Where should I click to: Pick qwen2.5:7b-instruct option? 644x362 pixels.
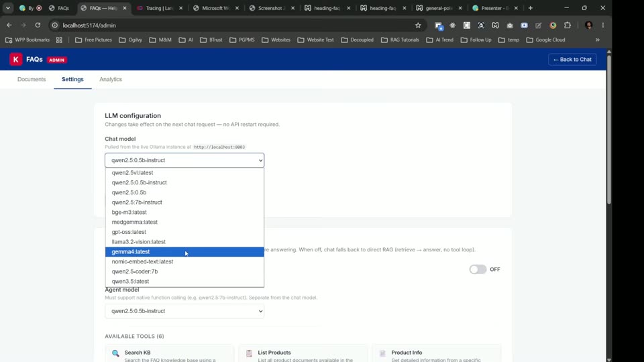[184, 202]
